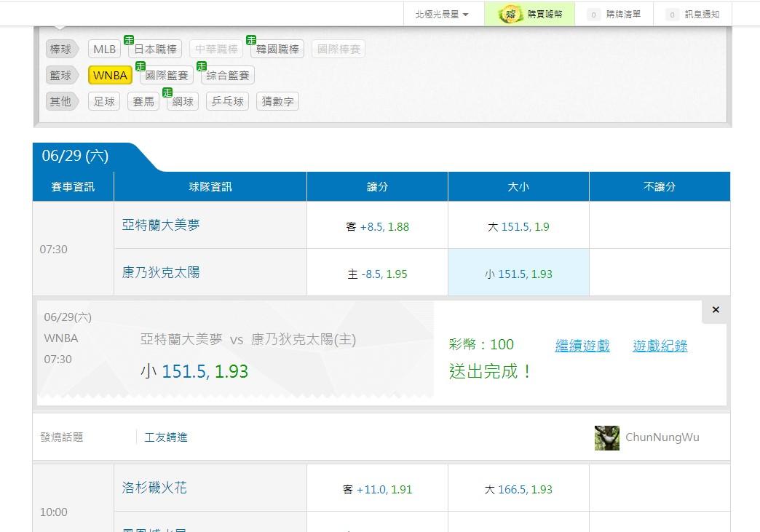
Task: Pick the 大 166.5, 1.93 over bet
Action: 518,489
